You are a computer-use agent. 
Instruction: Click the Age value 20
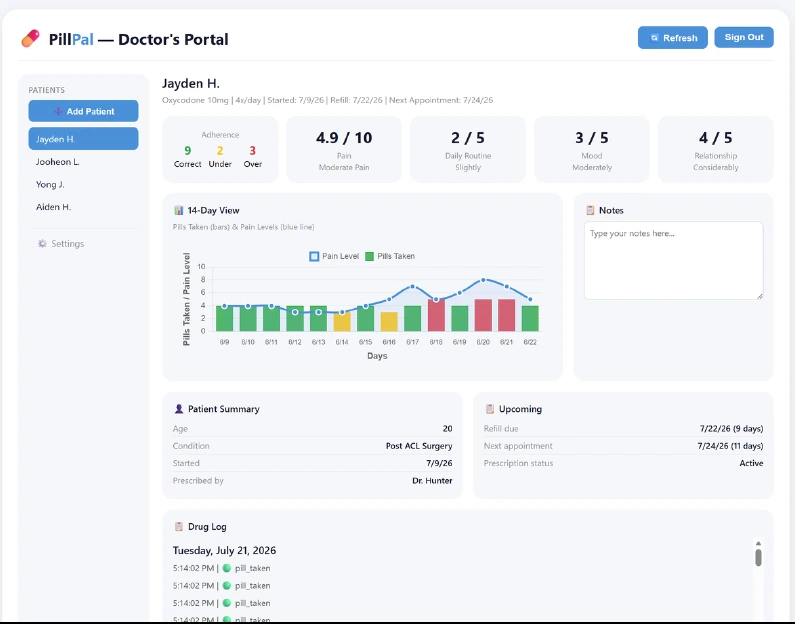coord(447,428)
